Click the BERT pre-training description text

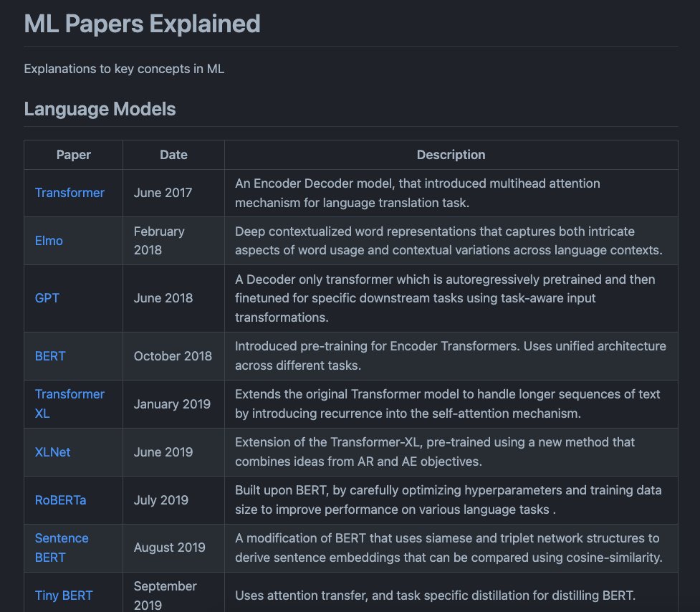[x=451, y=355]
